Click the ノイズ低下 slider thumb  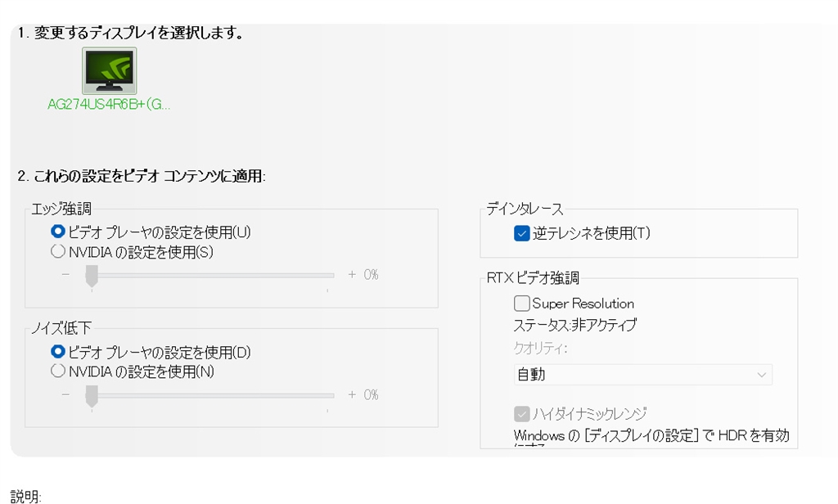pos(92,395)
